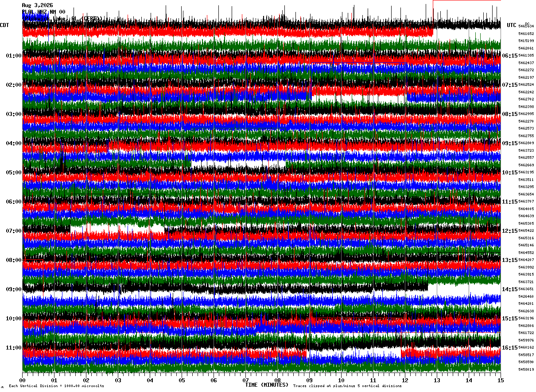The height and width of the screenshot is (392, 536).
Task: Click the station code 'PLAL HHZ NM 00'
Action: [43, 12]
